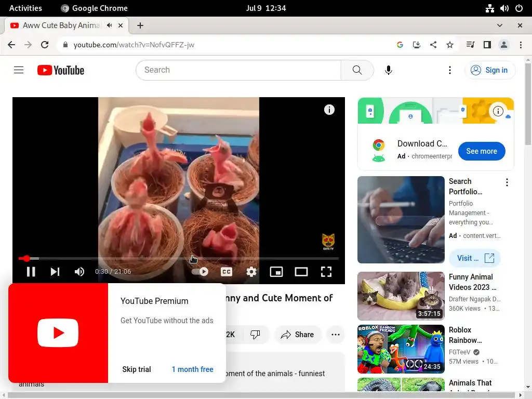Skip trial in YouTube Premium popup
The image size is (532, 399).
pyautogui.click(x=137, y=369)
